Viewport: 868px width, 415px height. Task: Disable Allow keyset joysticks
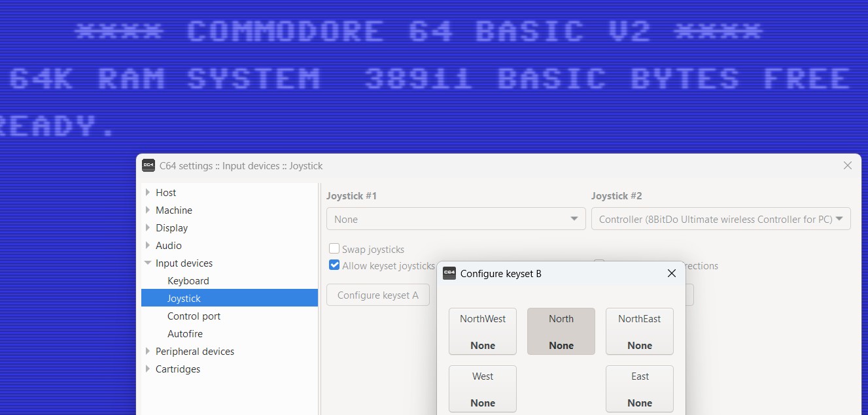click(x=334, y=265)
